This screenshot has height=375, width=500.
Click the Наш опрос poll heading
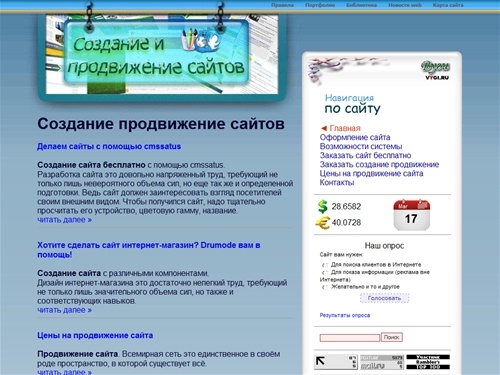[384, 246]
